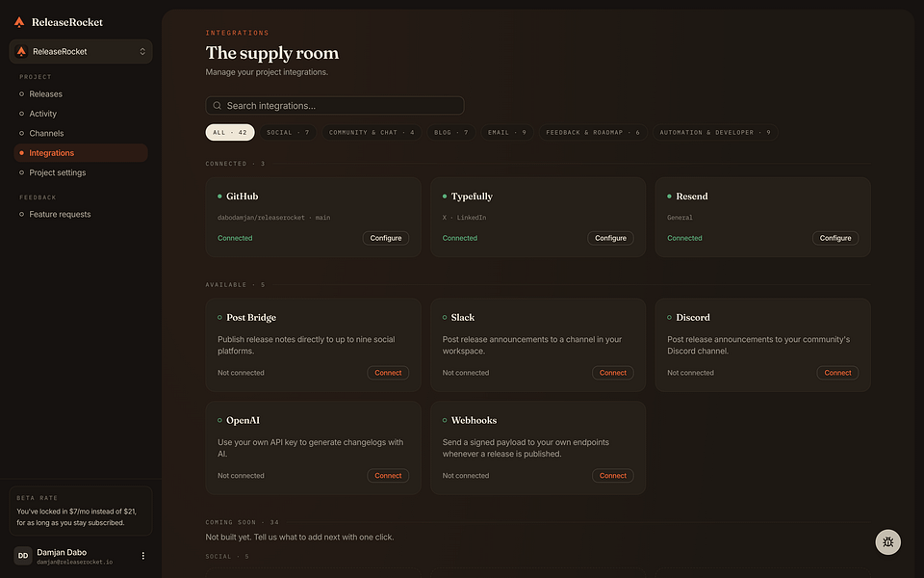Connect the Discord integration
Screen dimensions: 924x578
click(837, 373)
